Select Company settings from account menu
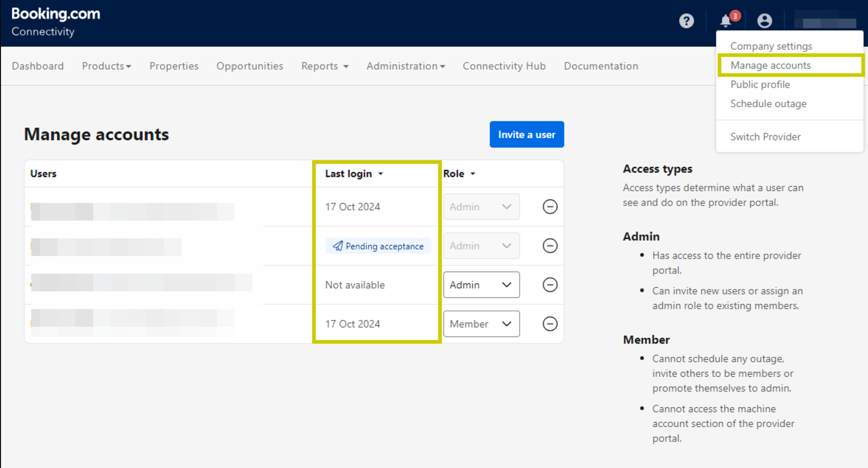This screenshot has width=868, height=468. coord(771,46)
